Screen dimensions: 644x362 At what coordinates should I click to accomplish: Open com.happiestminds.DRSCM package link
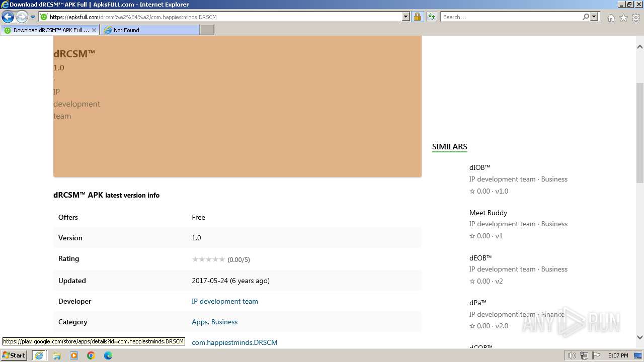click(234, 342)
